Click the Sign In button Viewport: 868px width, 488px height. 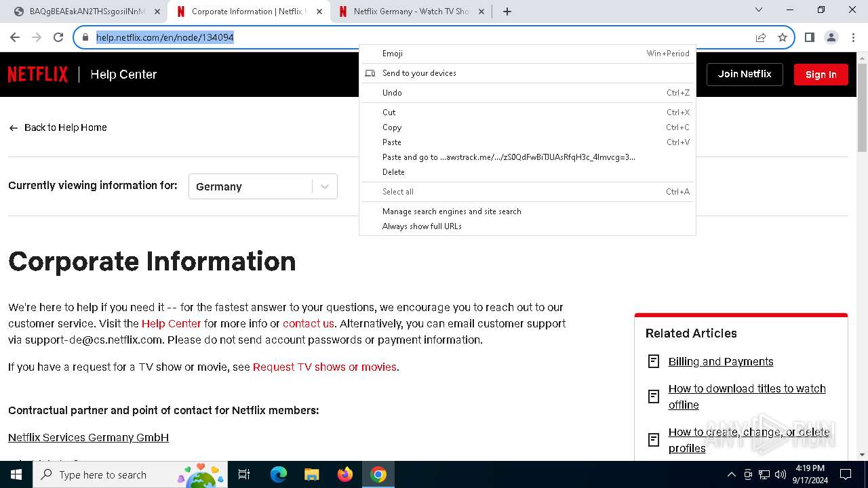tap(821, 75)
